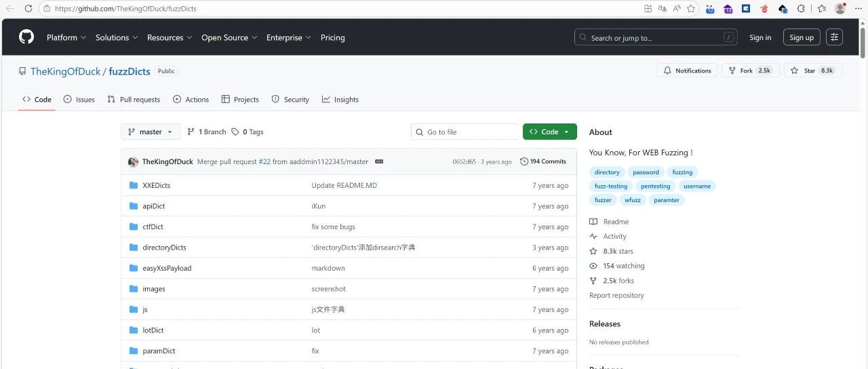Click the wfuzz topic tag
Viewport: 868px width, 369px height.
tap(633, 200)
